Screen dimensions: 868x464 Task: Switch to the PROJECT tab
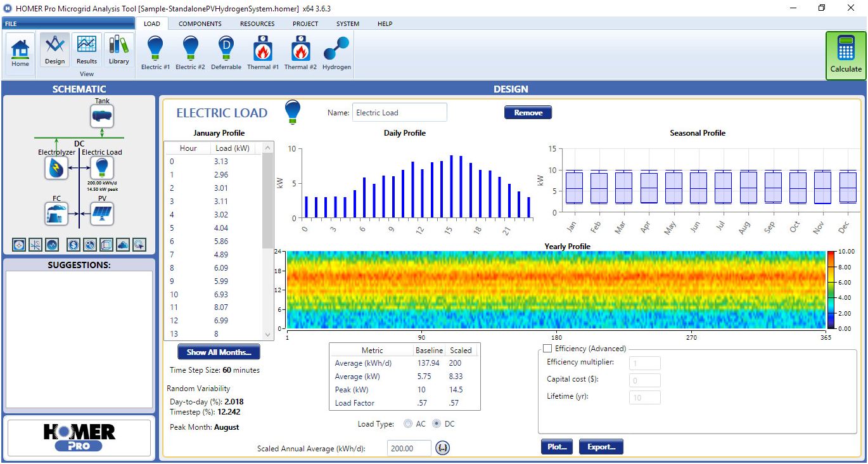[x=305, y=23]
